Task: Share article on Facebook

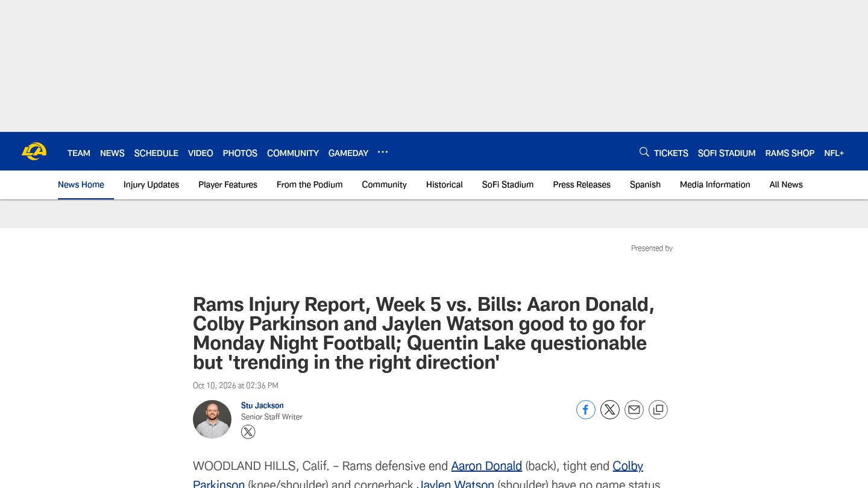Action: tap(586, 410)
